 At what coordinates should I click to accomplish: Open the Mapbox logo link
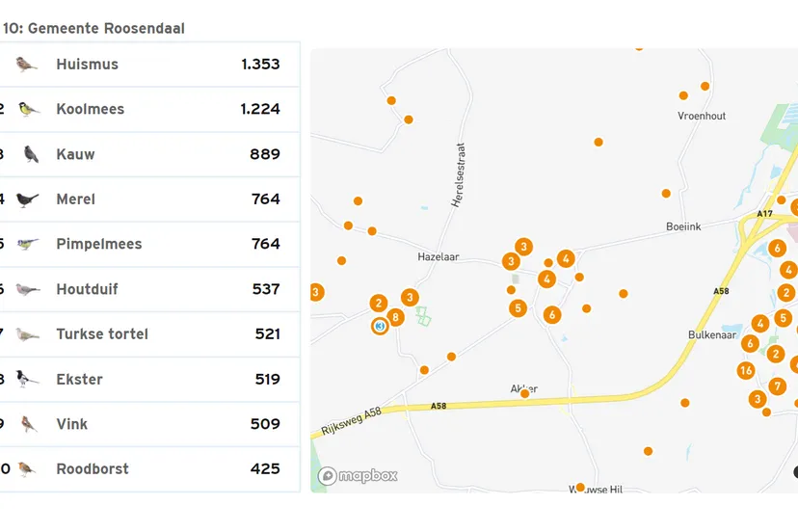tap(358, 476)
